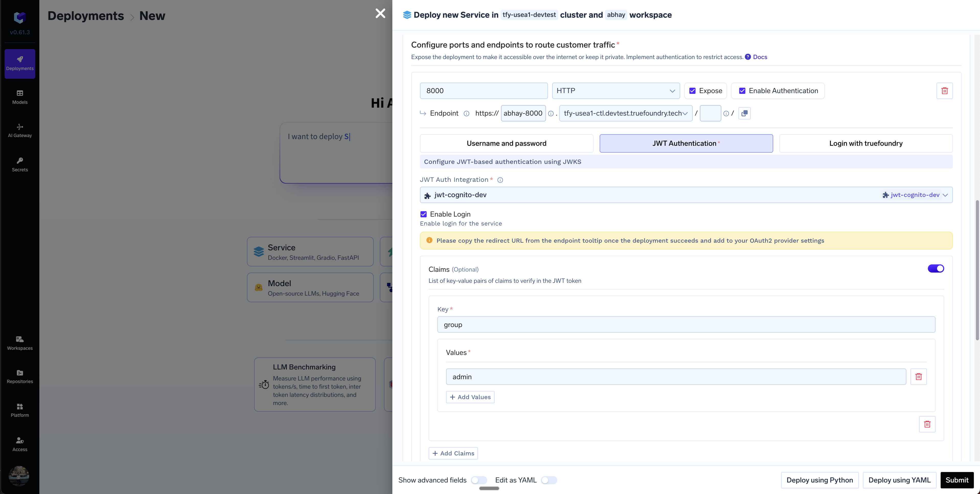
Task: Select the Username and password tab
Action: (x=506, y=143)
